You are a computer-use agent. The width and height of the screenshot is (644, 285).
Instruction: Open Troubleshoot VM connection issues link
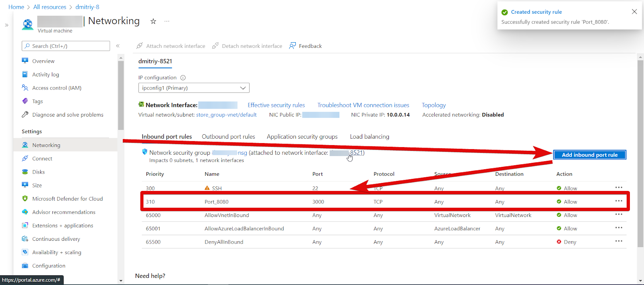click(x=363, y=105)
